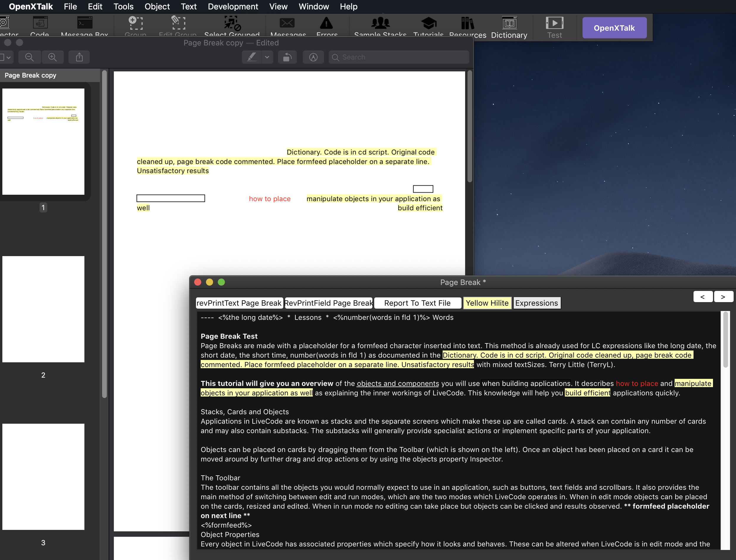Click the underlined 'objects and components' text

(x=398, y=383)
